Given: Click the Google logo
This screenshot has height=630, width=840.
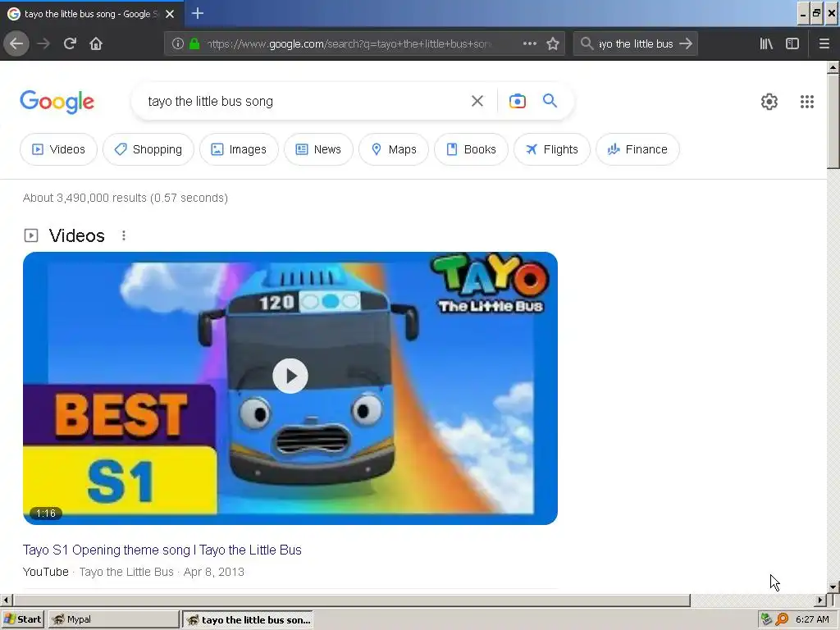Looking at the screenshot, I should pos(57,101).
